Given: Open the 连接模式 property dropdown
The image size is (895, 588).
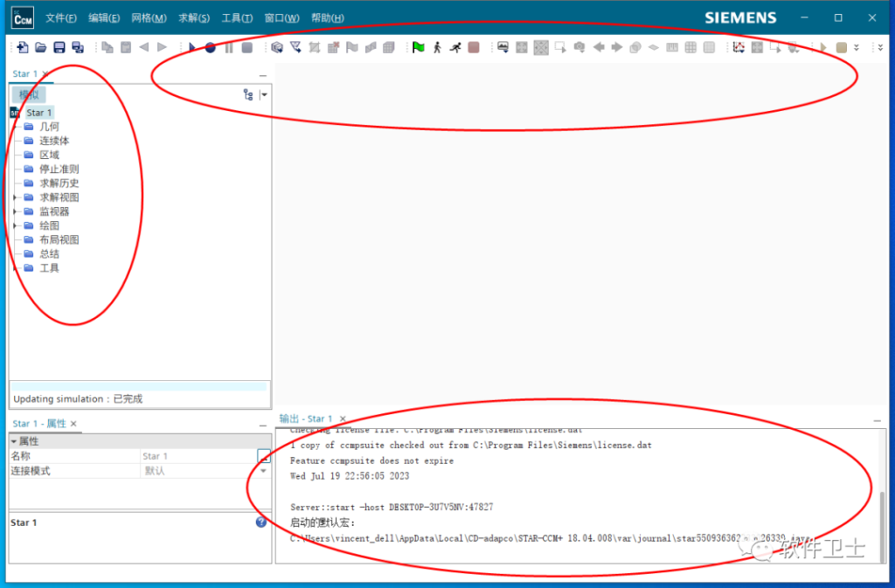Looking at the screenshot, I should [263, 471].
